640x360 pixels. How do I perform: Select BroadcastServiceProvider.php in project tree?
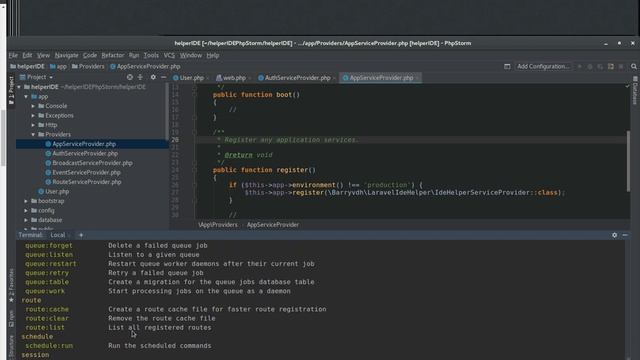[92, 163]
